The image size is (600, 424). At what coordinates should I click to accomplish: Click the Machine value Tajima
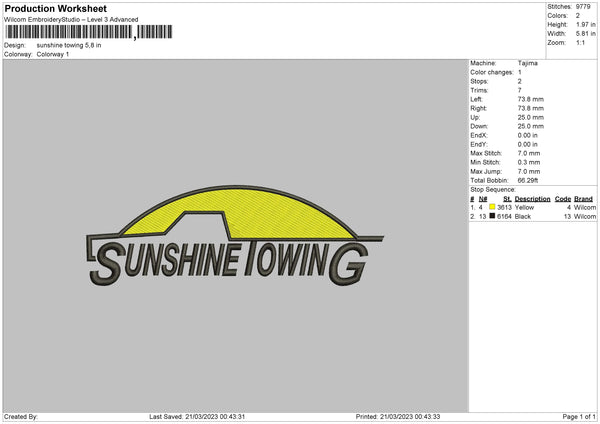pos(529,63)
